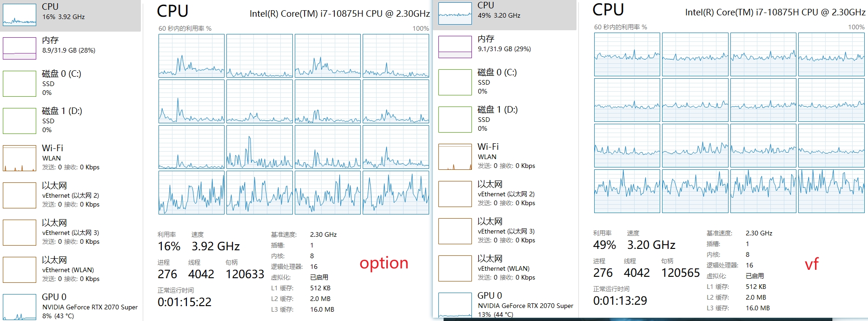
Task: Open 内存 8.9/31.9 GB (28%) entry
Action: 70,48
